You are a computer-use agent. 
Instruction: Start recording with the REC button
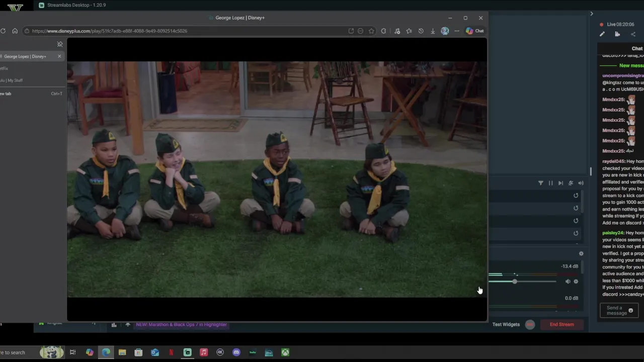[x=530, y=324]
